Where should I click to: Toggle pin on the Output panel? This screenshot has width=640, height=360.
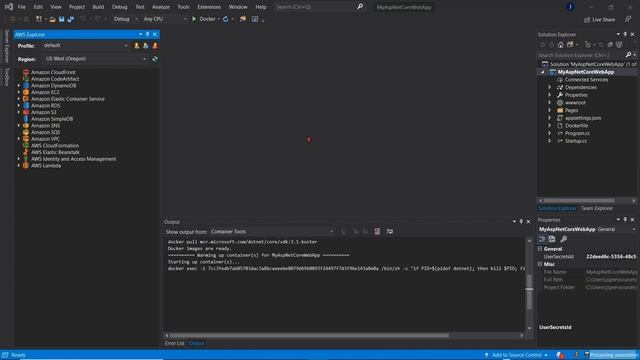click(x=521, y=221)
